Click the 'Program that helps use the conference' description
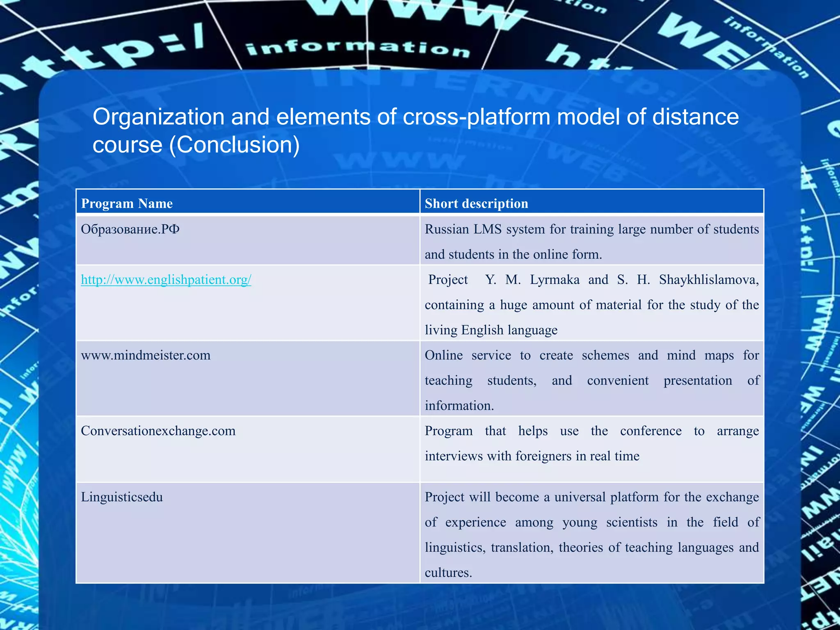This screenshot has height=630, width=840. [592, 449]
